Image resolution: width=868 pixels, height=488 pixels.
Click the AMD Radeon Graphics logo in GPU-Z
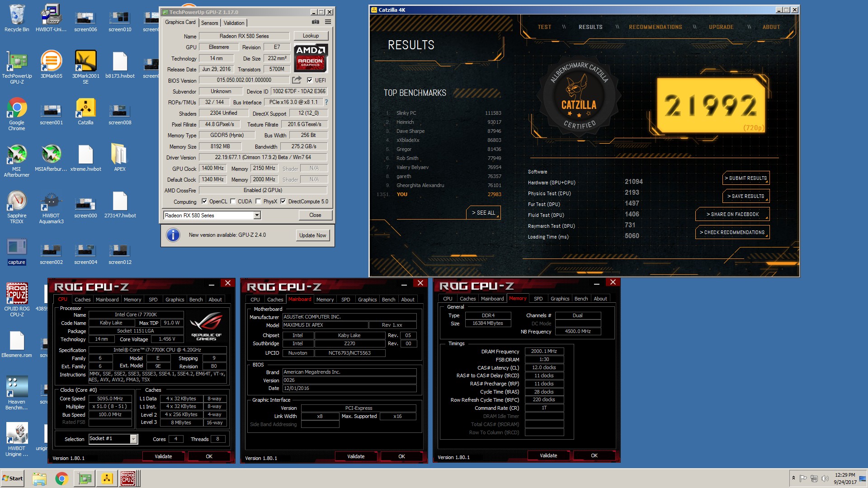[x=311, y=58]
